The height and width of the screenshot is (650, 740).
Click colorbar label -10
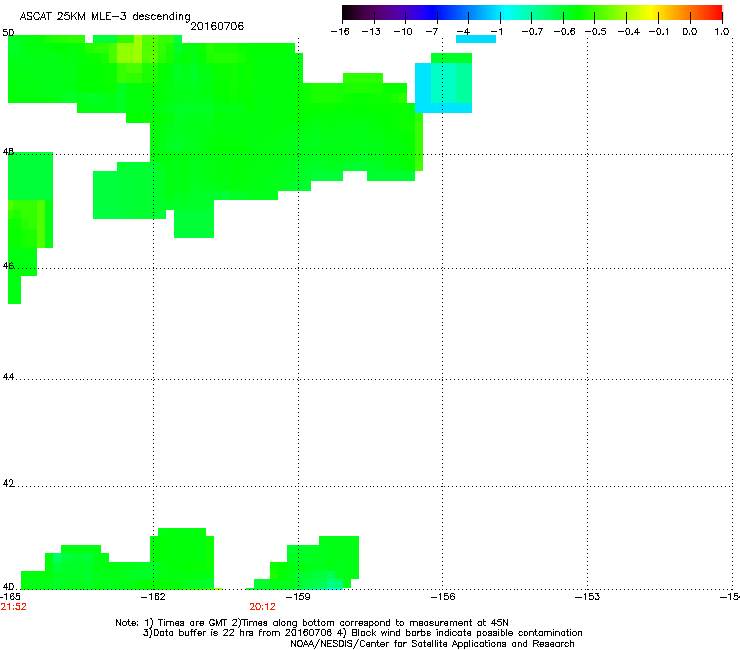coord(403,32)
